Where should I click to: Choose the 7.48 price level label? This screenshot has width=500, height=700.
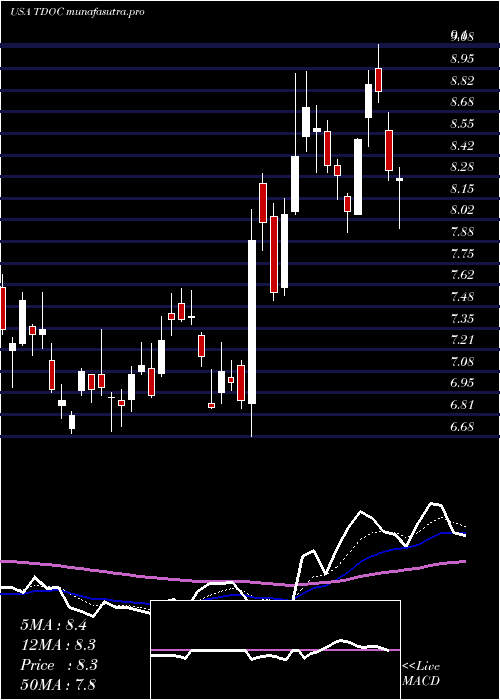tap(462, 297)
